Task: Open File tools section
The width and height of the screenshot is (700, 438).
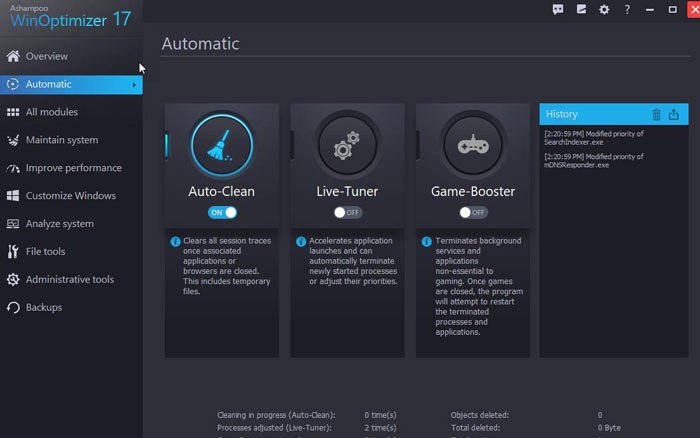Action: pos(71,251)
